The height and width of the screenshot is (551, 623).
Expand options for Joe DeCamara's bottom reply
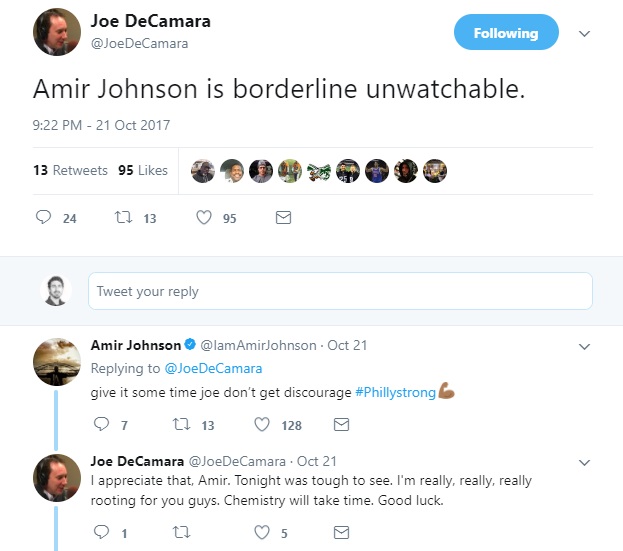(x=585, y=462)
